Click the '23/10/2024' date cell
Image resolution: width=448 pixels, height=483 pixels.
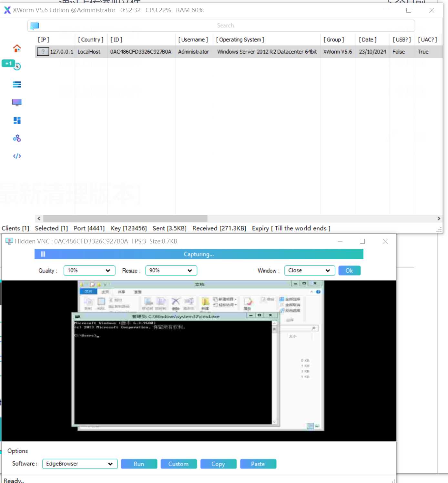(372, 52)
